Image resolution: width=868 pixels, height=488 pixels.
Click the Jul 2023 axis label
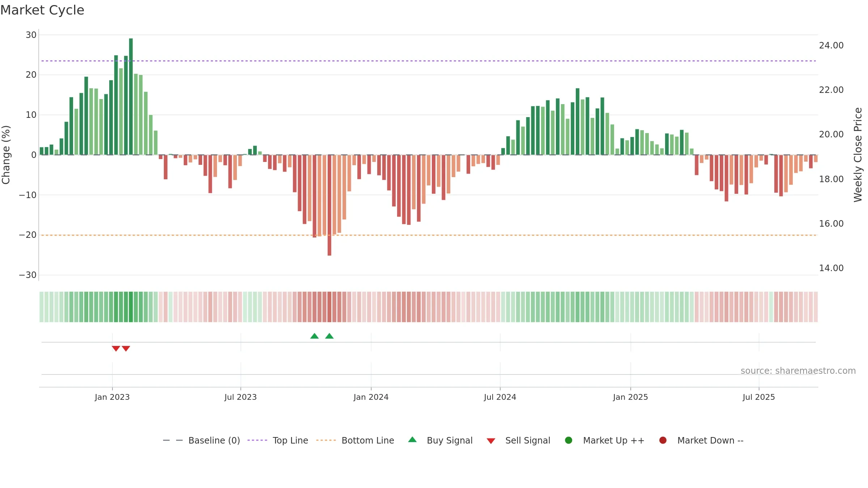tap(241, 397)
